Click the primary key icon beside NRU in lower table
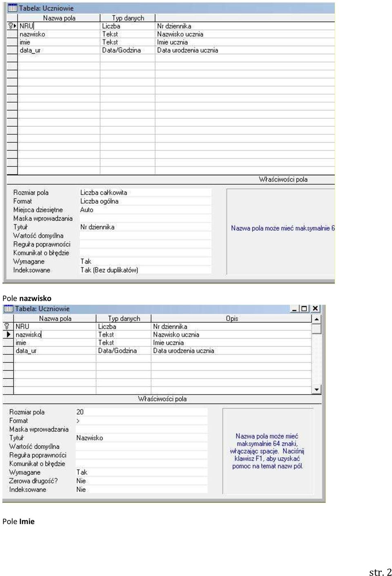Image resolution: width=392 pixels, height=576 pixels. click(7, 326)
